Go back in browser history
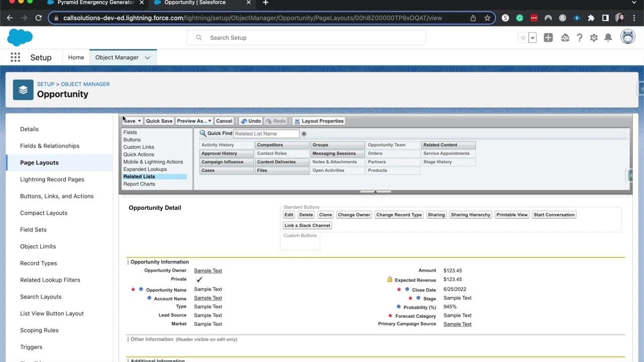This screenshot has height=362, width=644. [10, 18]
